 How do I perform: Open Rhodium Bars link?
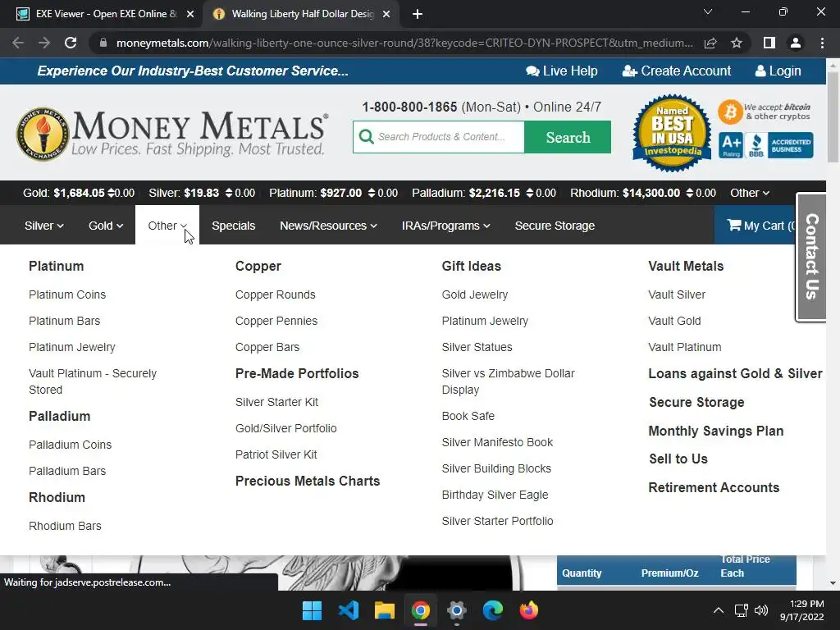coord(65,526)
